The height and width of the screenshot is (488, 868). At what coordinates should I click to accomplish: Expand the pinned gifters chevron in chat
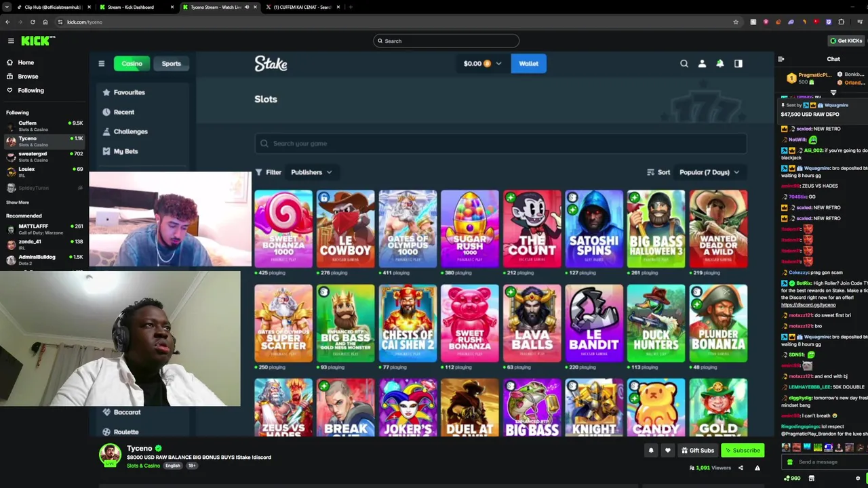833,93
